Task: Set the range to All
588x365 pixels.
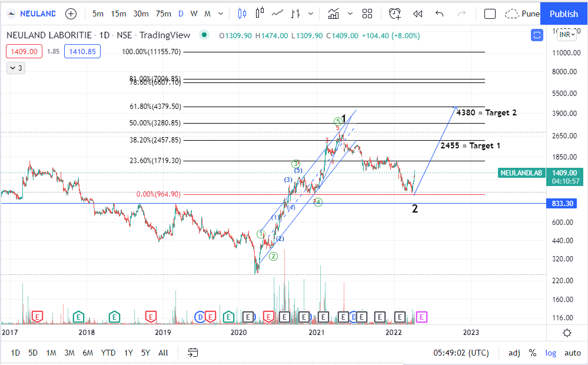Action: tap(163, 353)
